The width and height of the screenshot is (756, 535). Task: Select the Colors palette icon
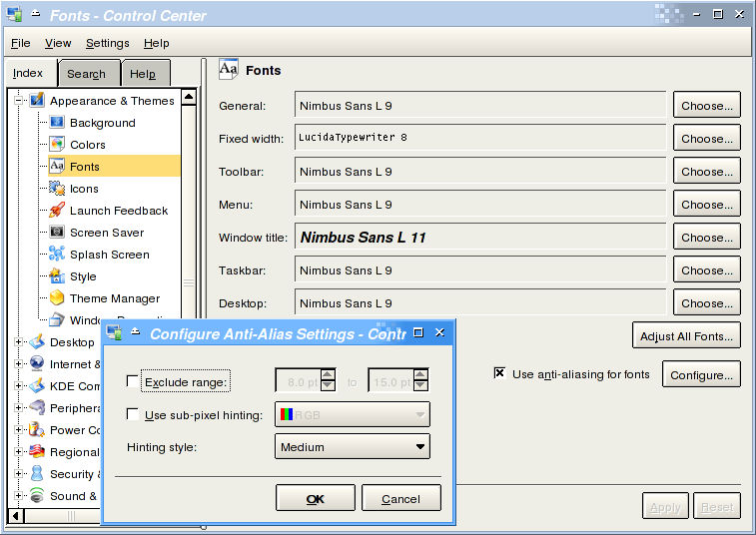click(57, 145)
